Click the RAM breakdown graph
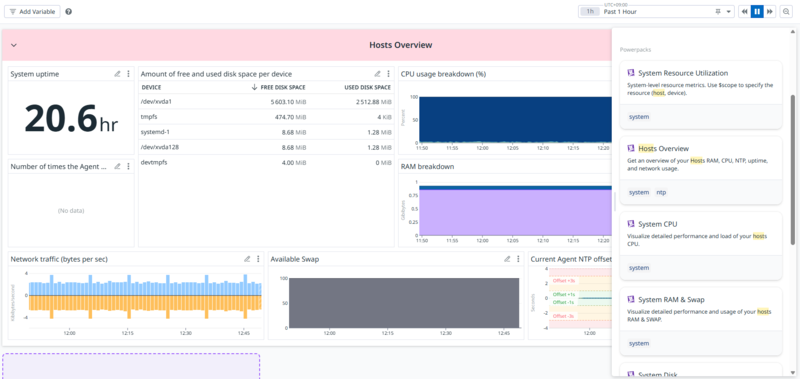 coord(515,209)
